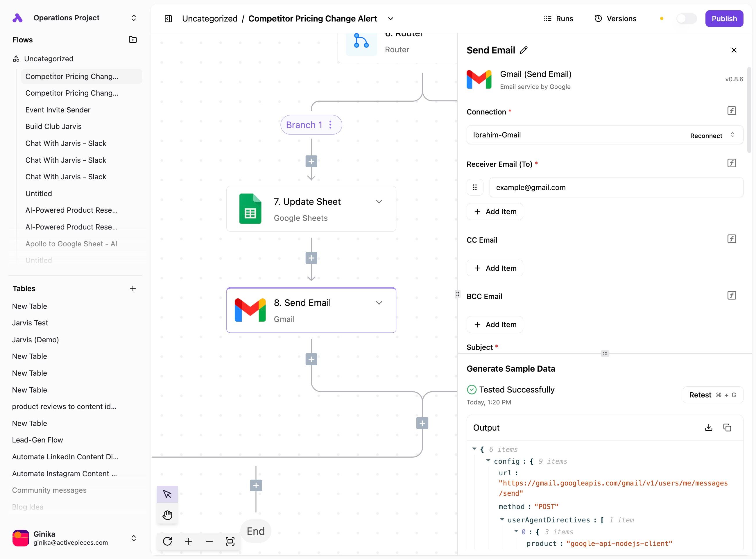The image size is (756, 559).
Task: Click the fit-to-screen canvas icon
Action: (x=230, y=541)
